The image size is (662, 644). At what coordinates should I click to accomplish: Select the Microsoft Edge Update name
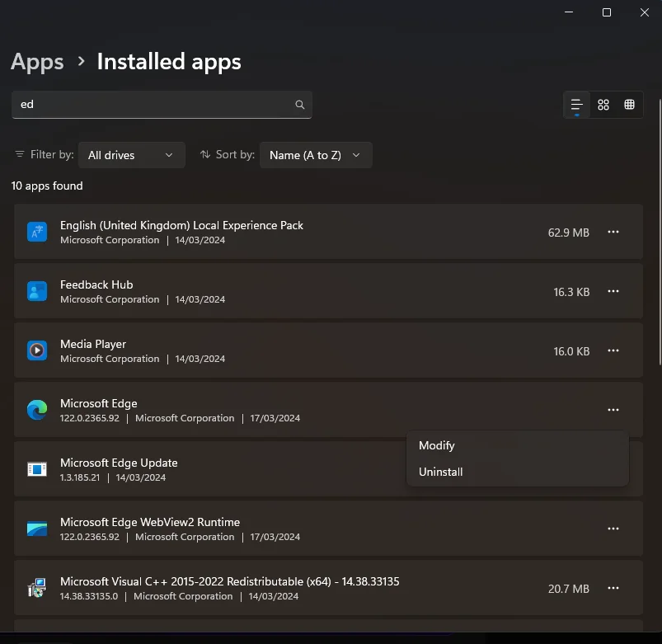[119, 463]
